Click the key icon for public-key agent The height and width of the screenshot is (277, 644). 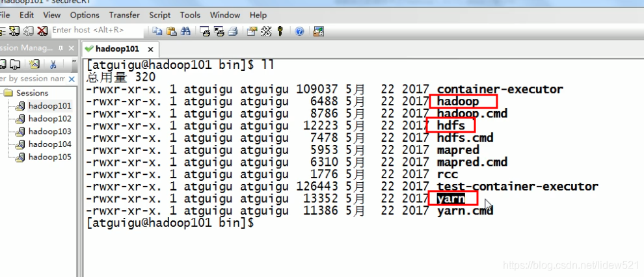(280, 31)
